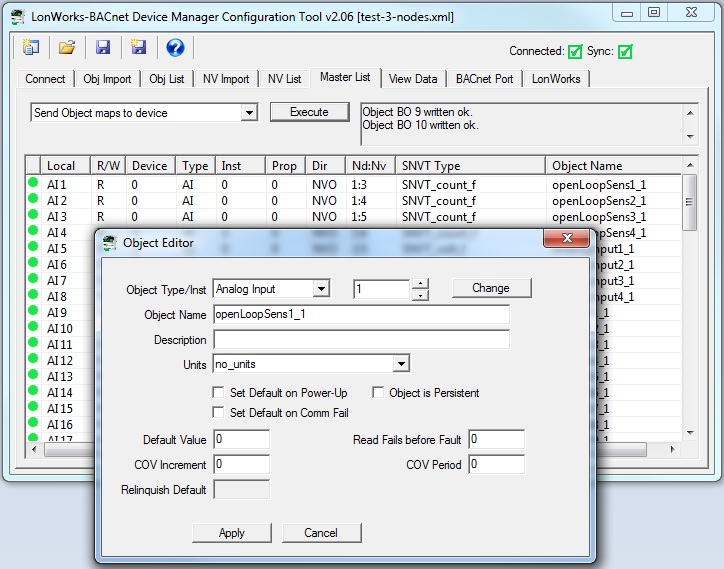Switch to the BACnet Port tab
Image resolution: width=724 pixels, height=569 pixels.
tap(484, 79)
